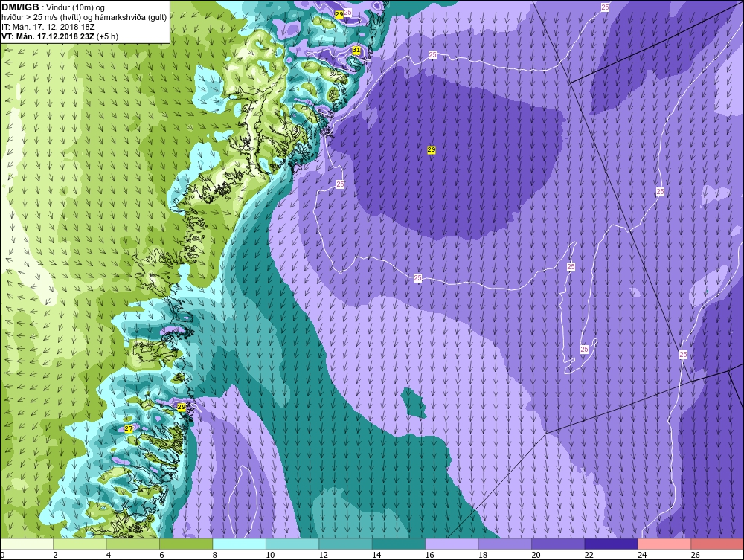Select yellow 29 label in dark-purple offshore area
This screenshot has height=560, width=744.
(432, 149)
